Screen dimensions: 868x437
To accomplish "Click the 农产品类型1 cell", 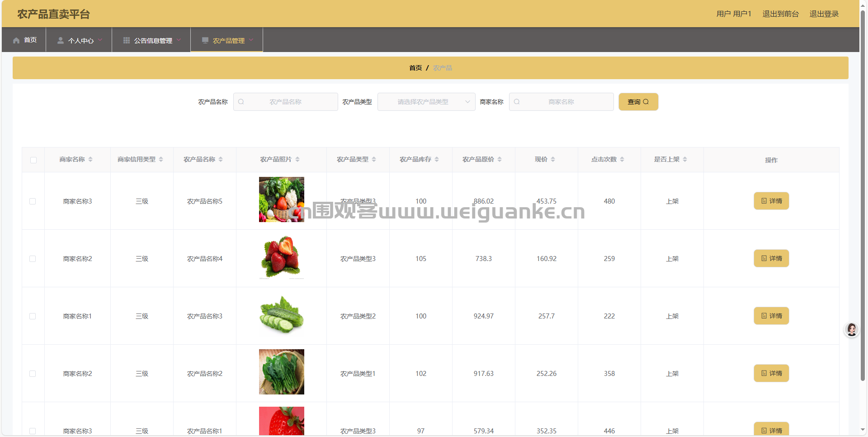I will 358,374.
